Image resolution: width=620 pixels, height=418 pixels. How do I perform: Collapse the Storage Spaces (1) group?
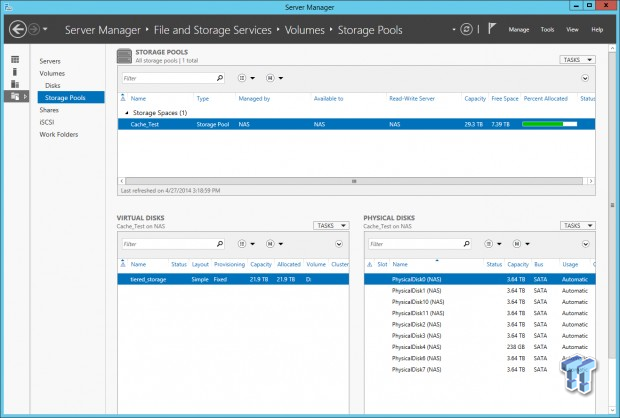tap(127, 113)
